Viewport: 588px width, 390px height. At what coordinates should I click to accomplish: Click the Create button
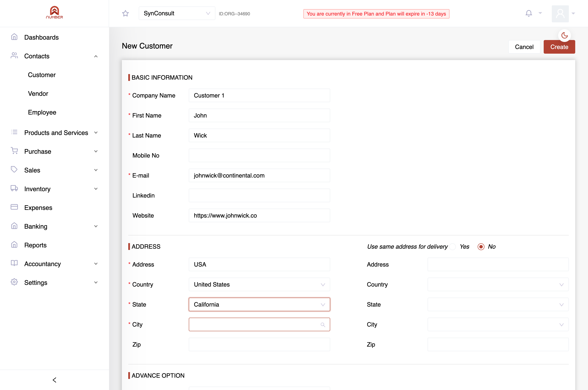tap(559, 47)
